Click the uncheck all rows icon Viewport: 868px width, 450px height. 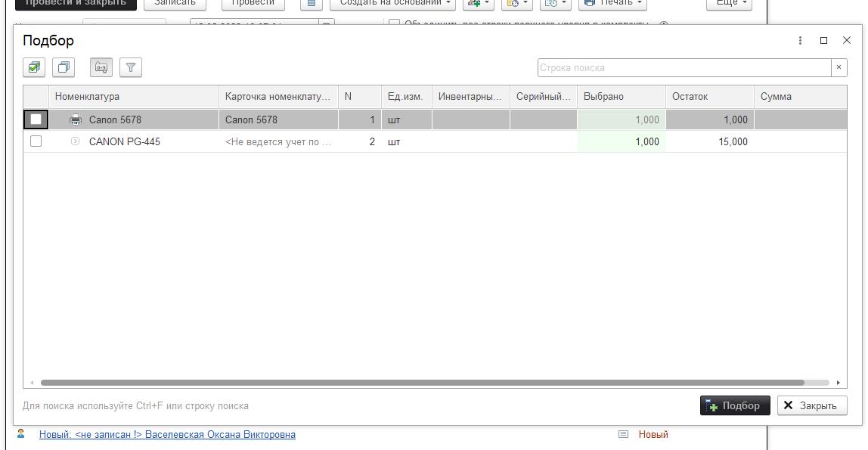pyautogui.click(x=64, y=67)
